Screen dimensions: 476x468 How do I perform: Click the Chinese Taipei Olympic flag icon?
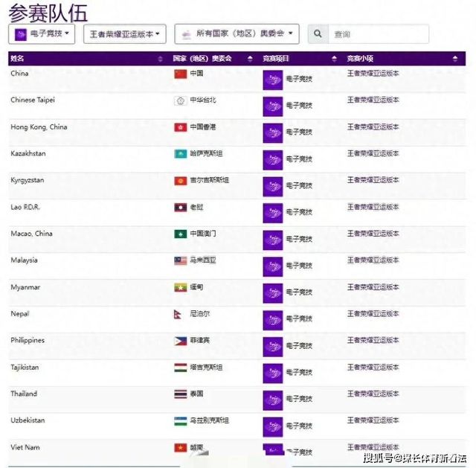(180, 100)
